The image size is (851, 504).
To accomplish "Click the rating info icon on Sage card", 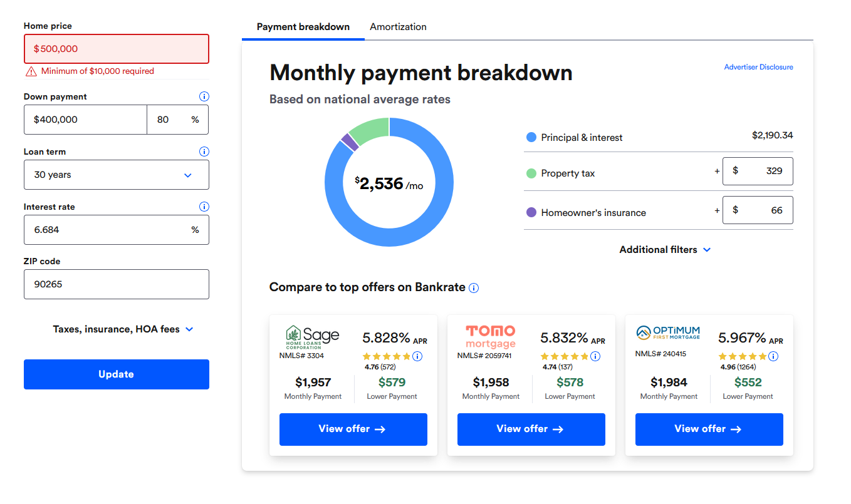I will tap(417, 356).
